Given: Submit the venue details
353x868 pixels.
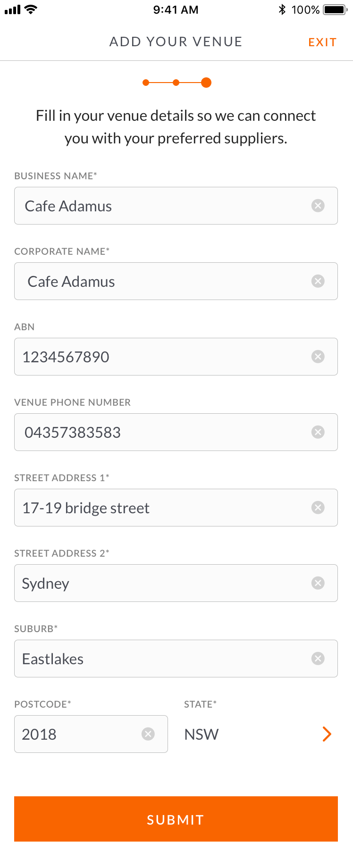Looking at the screenshot, I should tap(176, 819).
